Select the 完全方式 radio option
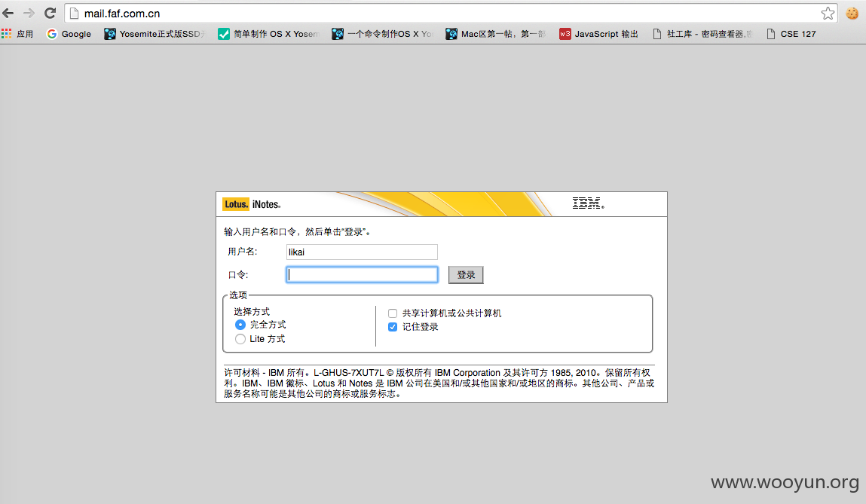This screenshot has height=504, width=866. (x=240, y=325)
